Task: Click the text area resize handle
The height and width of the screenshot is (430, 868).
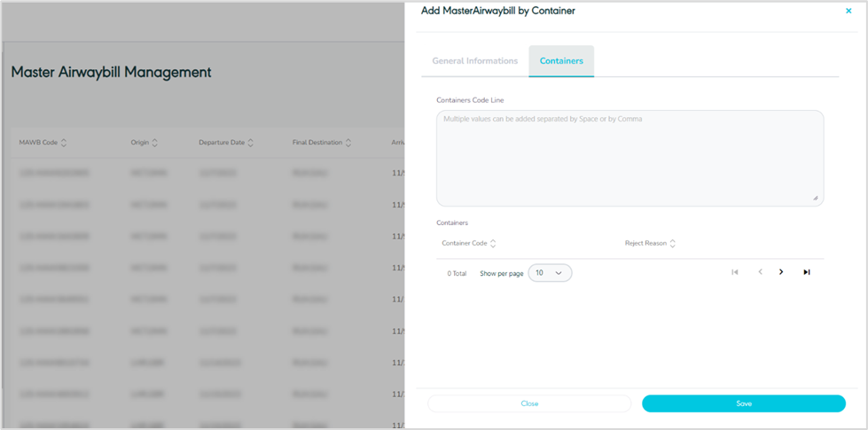Action: pyautogui.click(x=816, y=199)
